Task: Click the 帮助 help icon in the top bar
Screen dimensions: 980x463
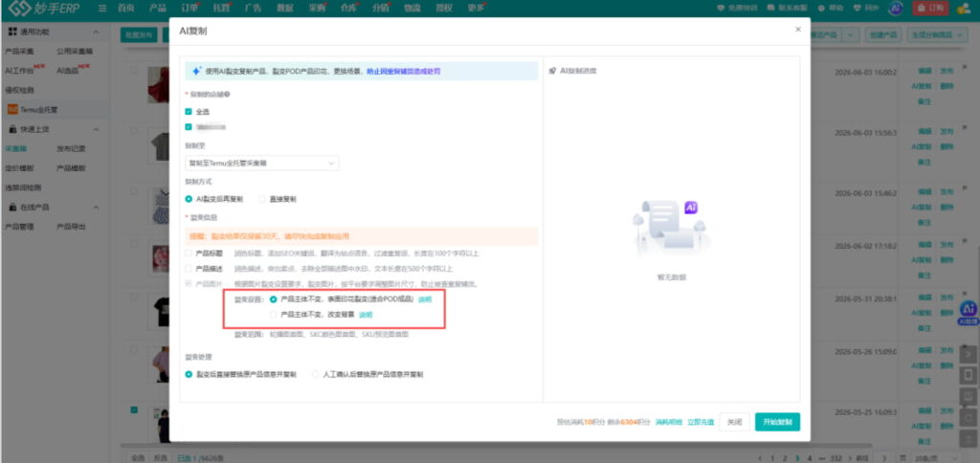Action: click(x=822, y=8)
